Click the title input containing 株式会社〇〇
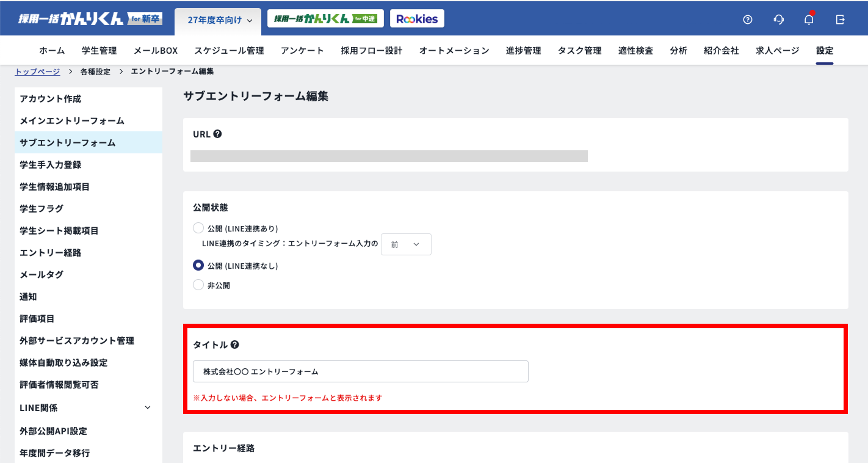This screenshot has height=463, width=868. pyautogui.click(x=360, y=371)
